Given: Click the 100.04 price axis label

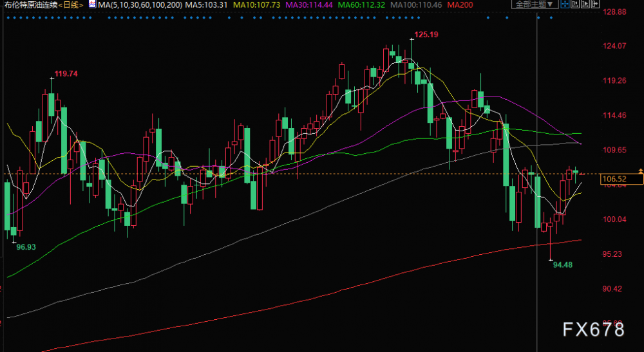Looking at the screenshot, I should click(614, 219).
